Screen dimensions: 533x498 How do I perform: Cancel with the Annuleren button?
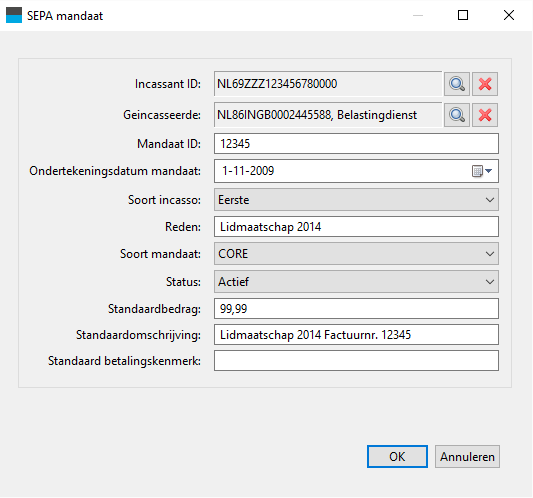[467, 457]
